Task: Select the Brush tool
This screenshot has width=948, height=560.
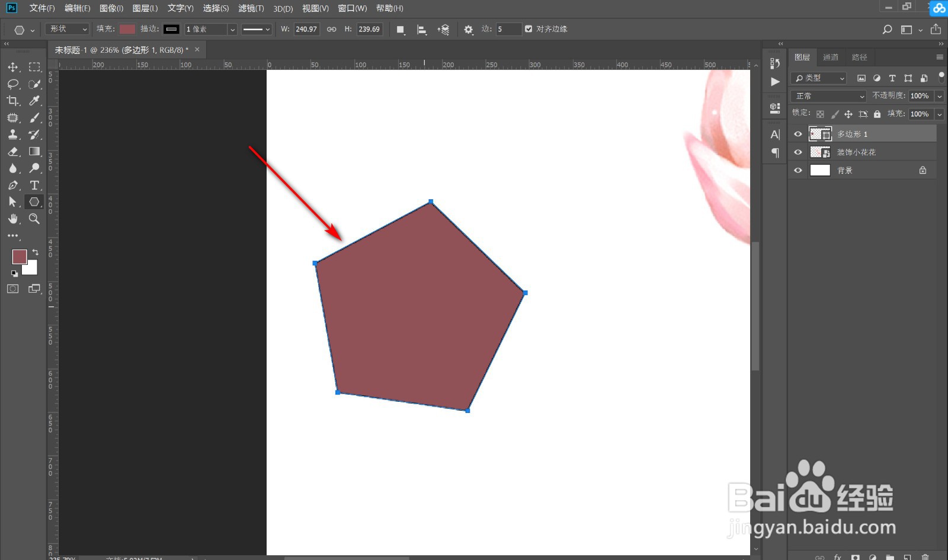Action: (x=34, y=118)
